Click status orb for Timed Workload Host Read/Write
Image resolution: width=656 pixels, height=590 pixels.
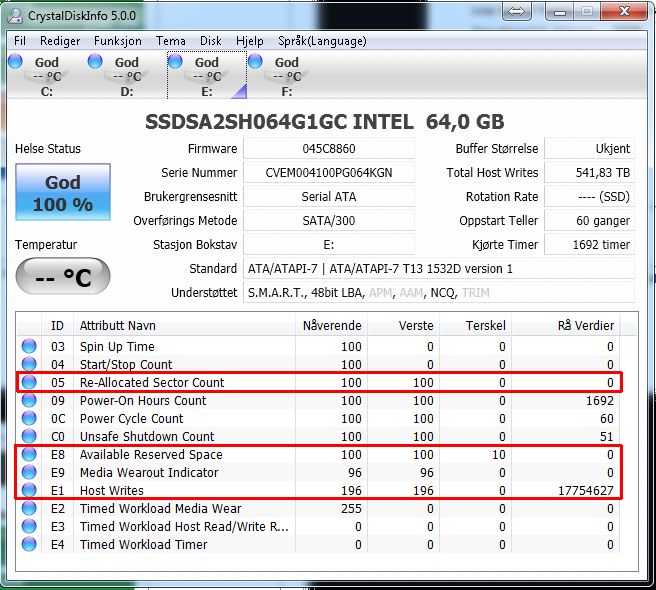[29, 526]
